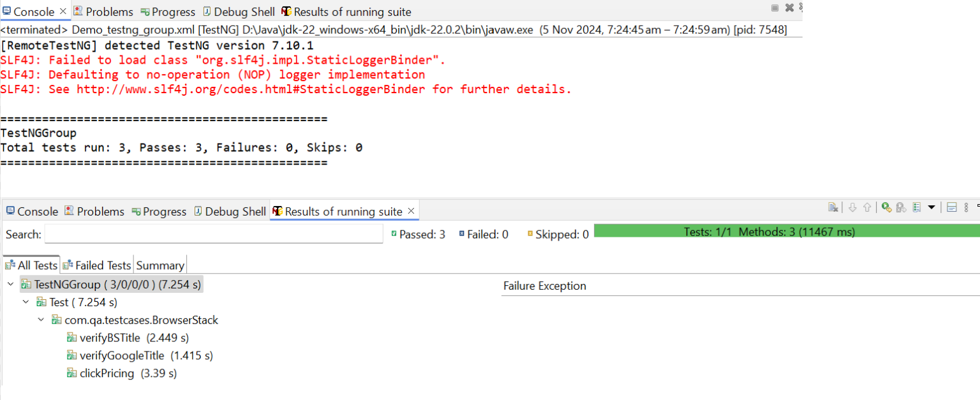Rerun last test with green play icon
This screenshot has height=400, width=980.
(x=886, y=207)
